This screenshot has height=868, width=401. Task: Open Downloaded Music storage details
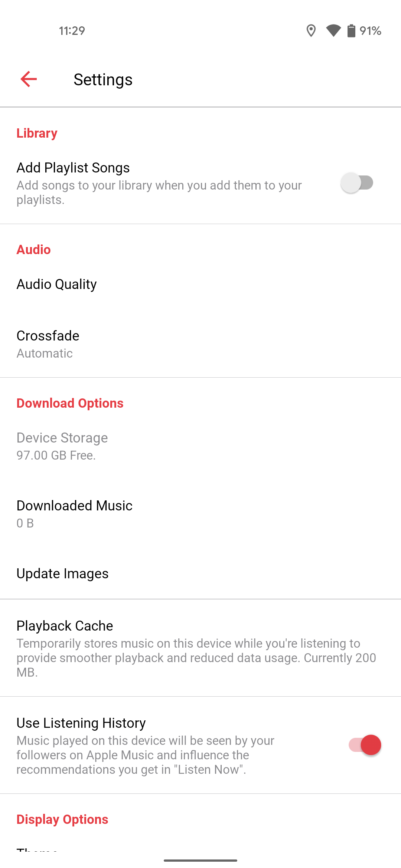tap(75, 514)
